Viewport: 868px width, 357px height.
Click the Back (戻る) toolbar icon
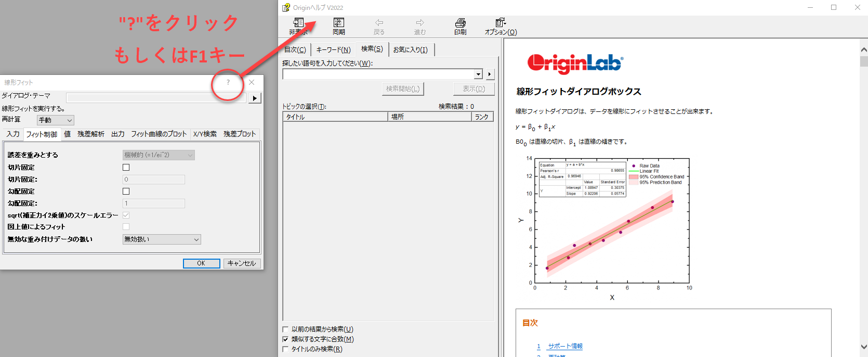(379, 26)
